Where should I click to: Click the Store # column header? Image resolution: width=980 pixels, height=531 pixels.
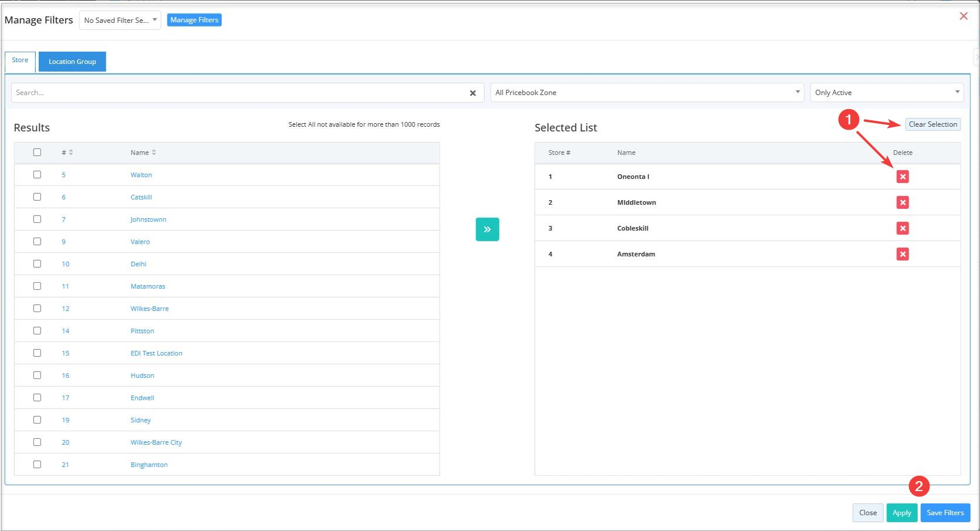[x=559, y=153]
